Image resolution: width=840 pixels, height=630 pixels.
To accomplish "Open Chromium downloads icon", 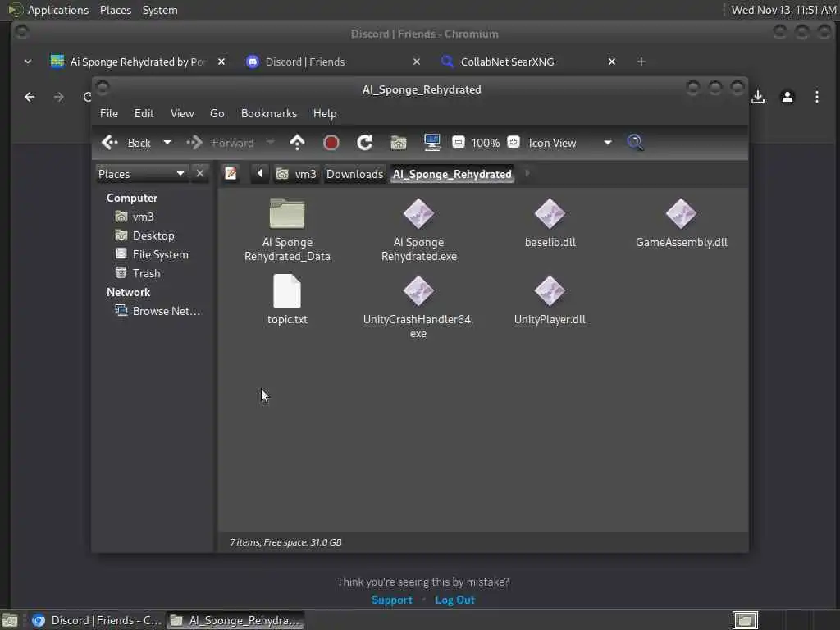I will point(758,97).
